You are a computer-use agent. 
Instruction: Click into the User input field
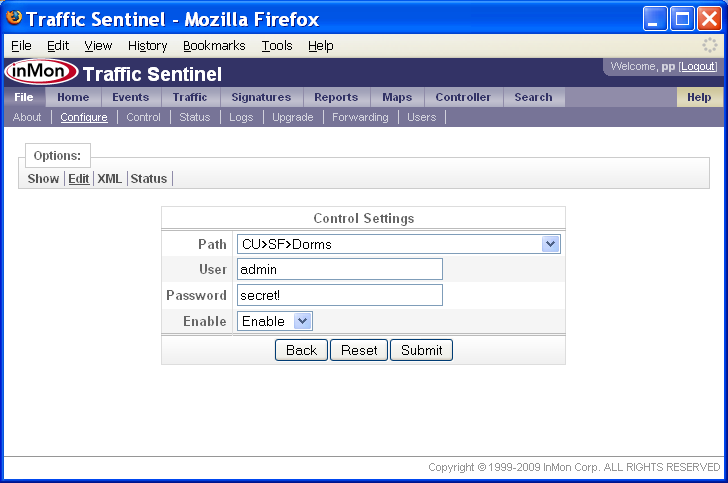click(x=340, y=269)
